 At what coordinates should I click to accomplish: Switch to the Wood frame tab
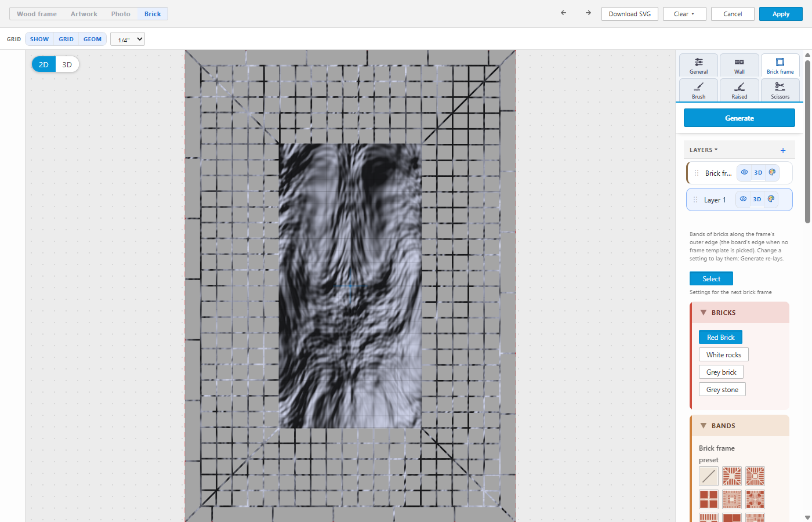(x=37, y=14)
